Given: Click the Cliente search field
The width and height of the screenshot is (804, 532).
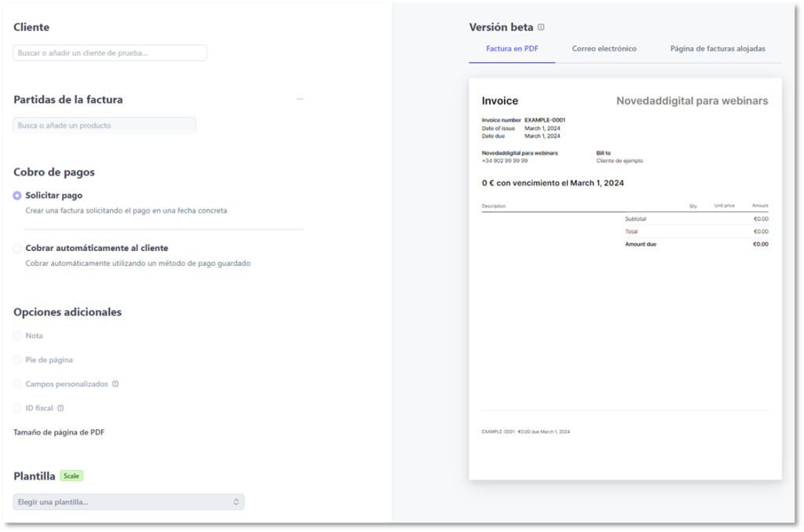Looking at the screenshot, I should coord(110,53).
